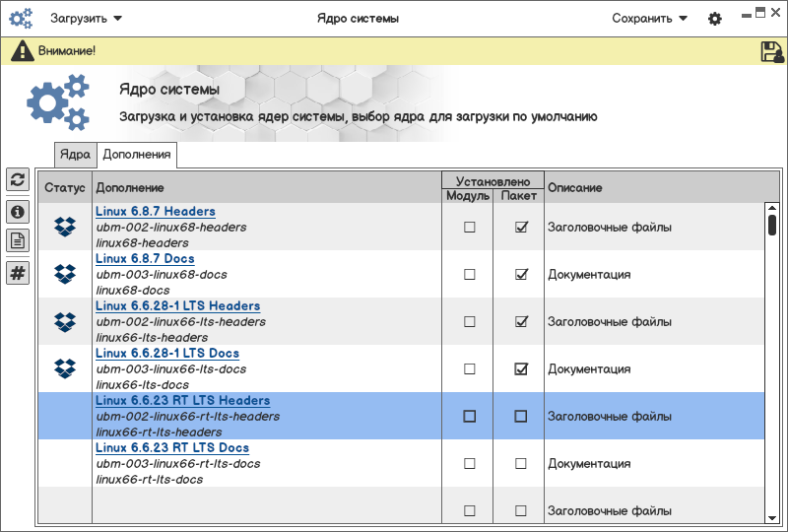Open the Linux 6.6.28-1 LTS Docs link
788x532 pixels.
click(x=167, y=354)
